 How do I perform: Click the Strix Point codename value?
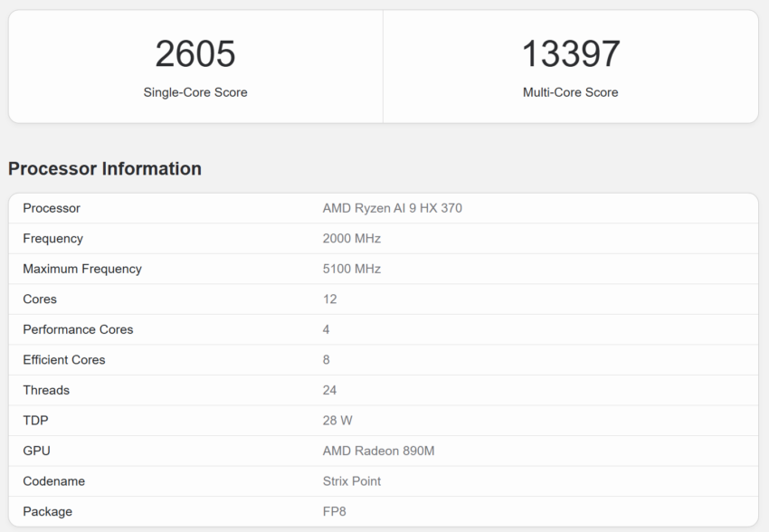(x=352, y=481)
